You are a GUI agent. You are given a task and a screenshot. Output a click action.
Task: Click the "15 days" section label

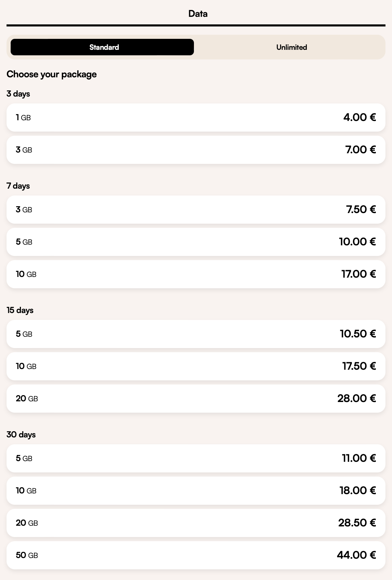[x=20, y=310]
